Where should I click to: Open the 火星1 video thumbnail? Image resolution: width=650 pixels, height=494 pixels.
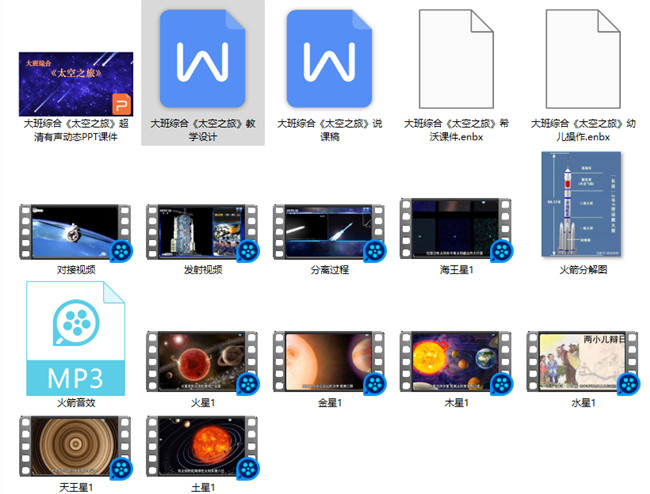(x=203, y=362)
